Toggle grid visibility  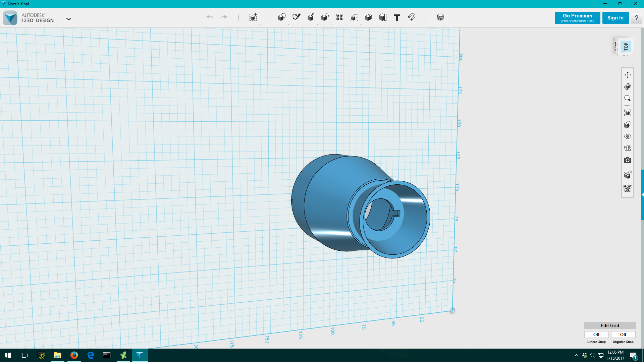point(627,148)
